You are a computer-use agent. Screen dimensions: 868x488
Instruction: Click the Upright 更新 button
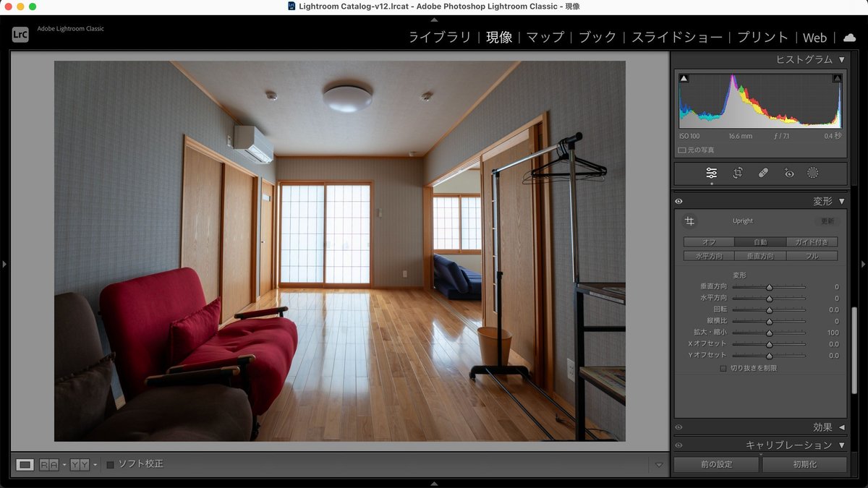coord(827,221)
